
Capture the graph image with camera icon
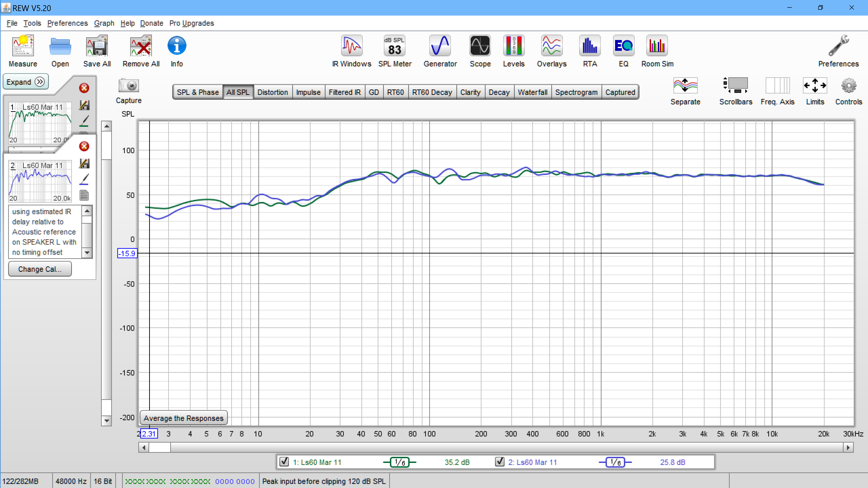[128, 86]
